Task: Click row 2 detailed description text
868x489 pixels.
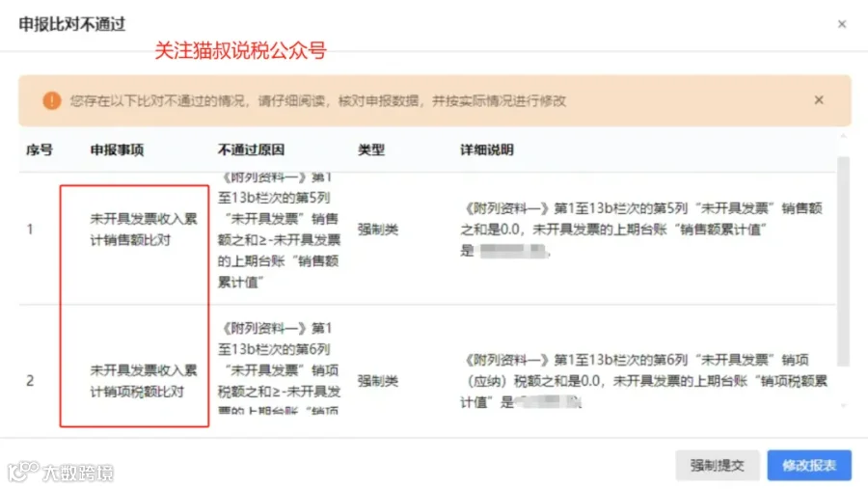Action: tap(644, 381)
